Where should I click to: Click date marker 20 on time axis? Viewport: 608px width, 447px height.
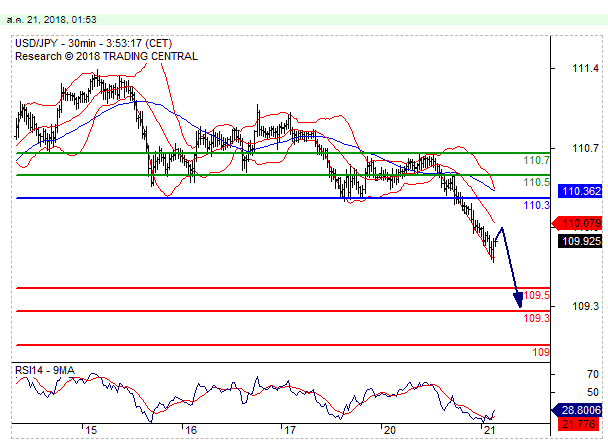pyautogui.click(x=389, y=430)
